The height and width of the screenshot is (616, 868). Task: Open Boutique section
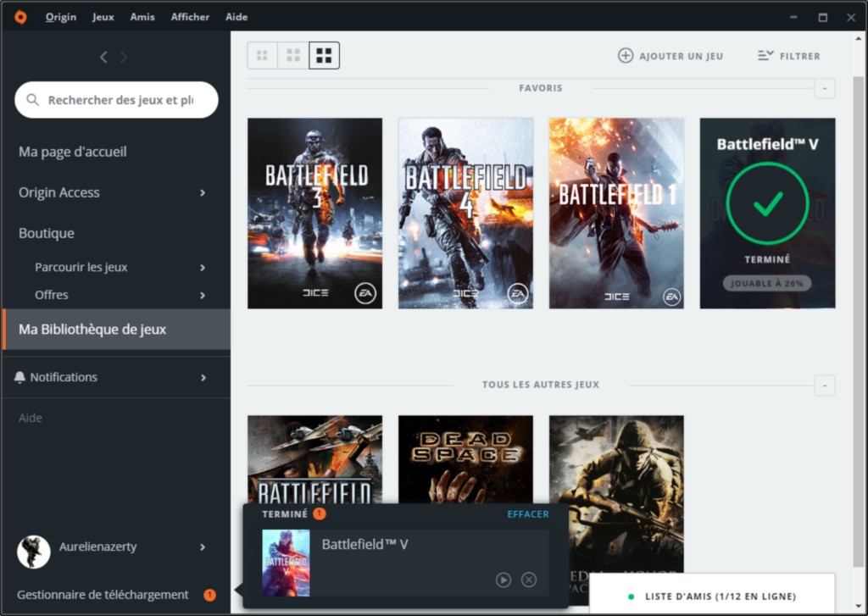point(47,233)
